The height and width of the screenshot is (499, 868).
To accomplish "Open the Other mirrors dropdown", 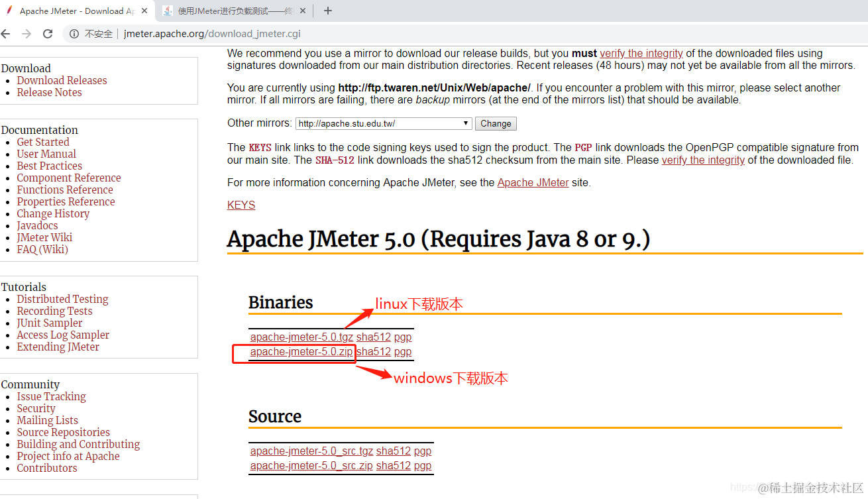I will pos(384,123).
